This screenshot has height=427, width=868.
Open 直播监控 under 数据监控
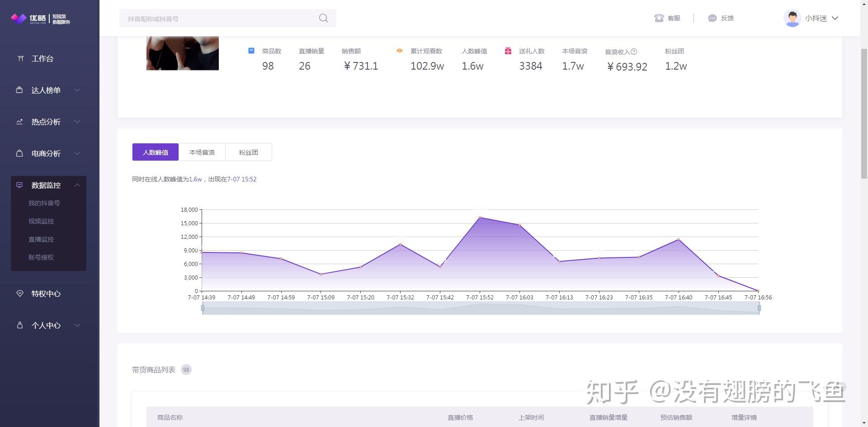[x=41, y=239]
